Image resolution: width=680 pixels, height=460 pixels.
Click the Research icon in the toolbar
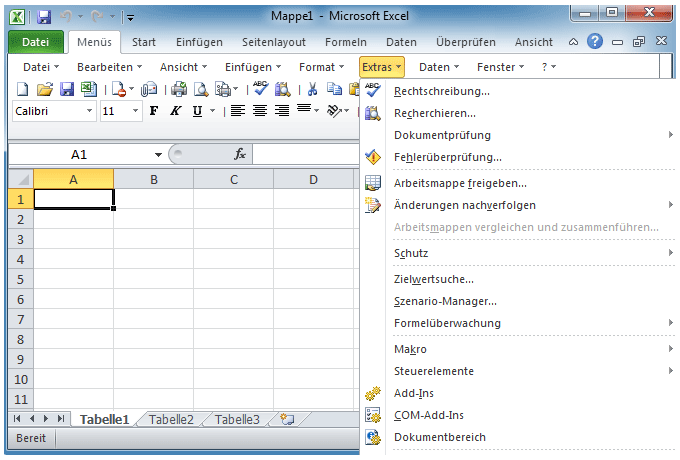tap(282, 89)
